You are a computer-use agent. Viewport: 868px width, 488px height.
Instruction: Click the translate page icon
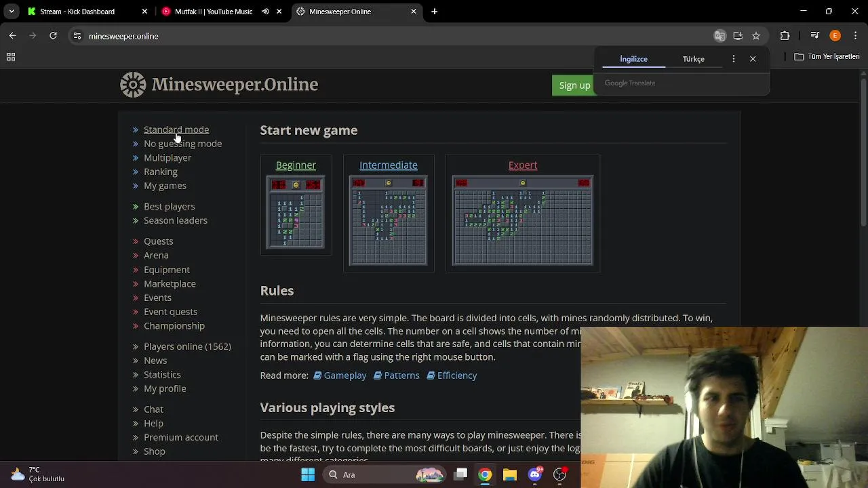coord(720,36)
